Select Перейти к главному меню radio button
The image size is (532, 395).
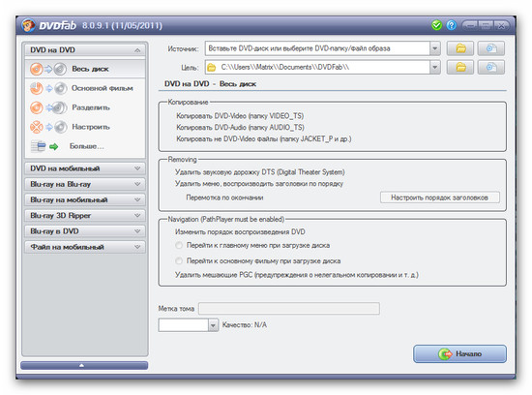point(179,245)
